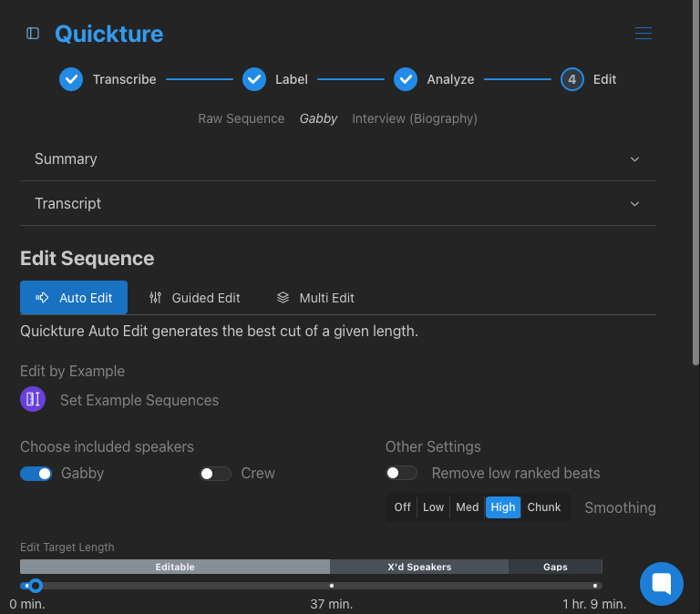The image size is (700, 614).
Task: Switch to the Guided Edit tab
Action: [195, 298]
